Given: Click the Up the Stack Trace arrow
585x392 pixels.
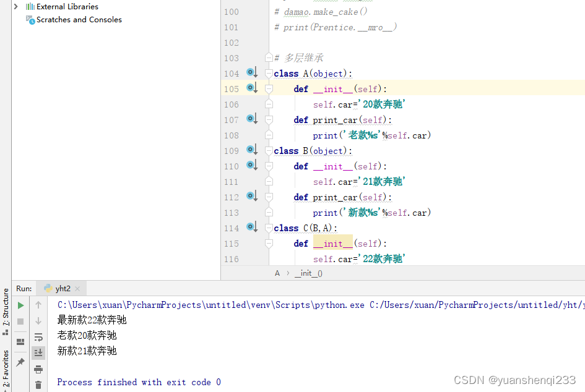Looking at the screenshot, I should [x=38, y=304].
